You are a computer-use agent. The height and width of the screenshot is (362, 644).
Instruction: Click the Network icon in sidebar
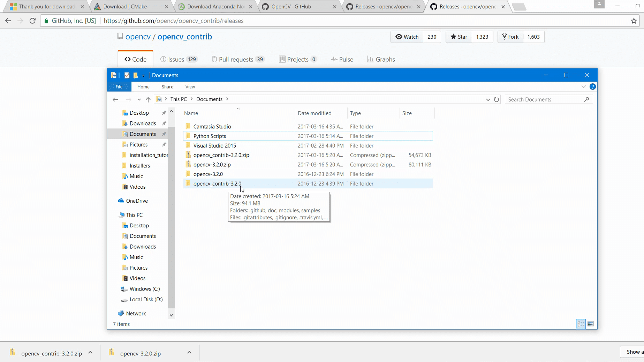(121, 313)
